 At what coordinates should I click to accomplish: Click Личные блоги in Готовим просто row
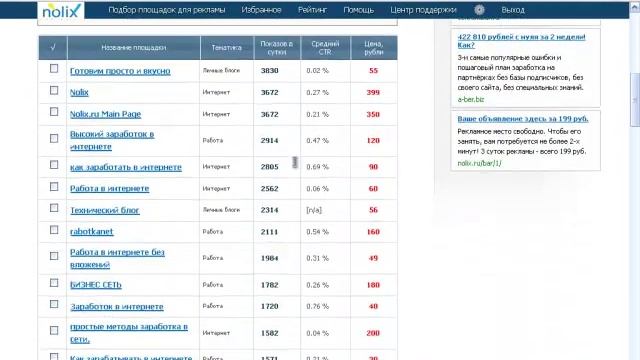[x=221, y=71]
